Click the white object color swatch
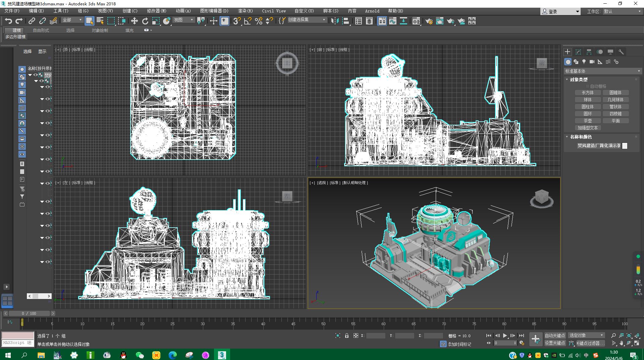This screenshot has width=644, height=360. pyautogui.click(x=625, y=146)
